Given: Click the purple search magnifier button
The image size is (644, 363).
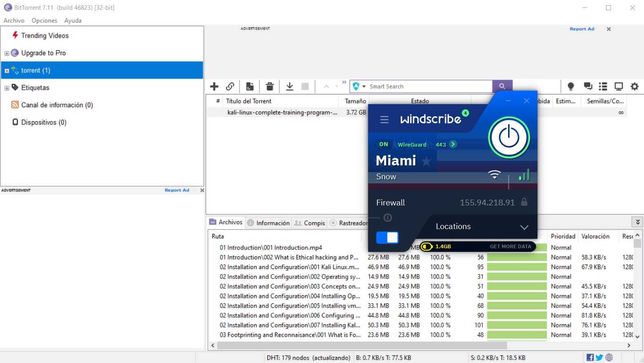Looking at the screenshot, I should click(x=502, y=86).
